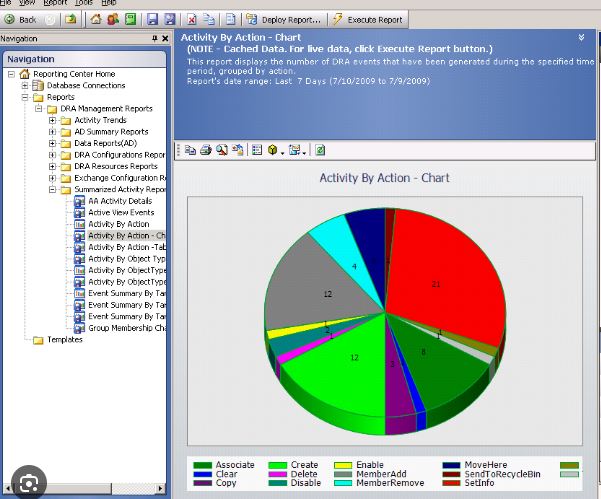Pin the Navigation panel with pushpin icon
The height and width of the screenshot is (499, 601).
[154, 38]
